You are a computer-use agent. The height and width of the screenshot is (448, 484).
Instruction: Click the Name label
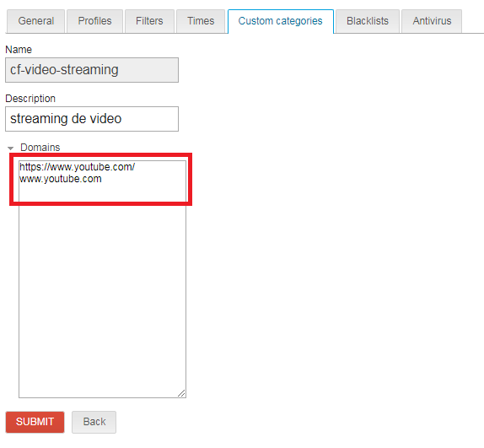(x=19, y=50)
